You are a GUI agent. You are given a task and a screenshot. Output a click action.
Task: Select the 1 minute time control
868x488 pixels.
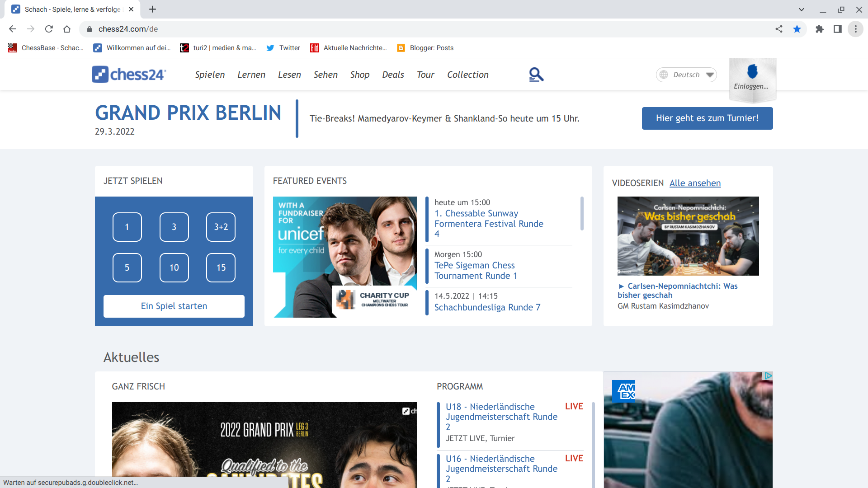tap(127, 227)
